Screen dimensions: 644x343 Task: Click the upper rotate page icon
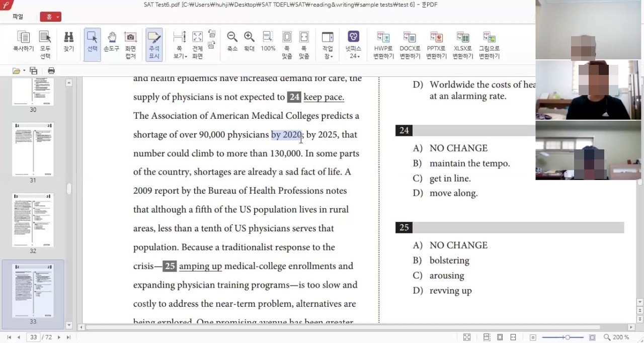[x=212, y=34]
